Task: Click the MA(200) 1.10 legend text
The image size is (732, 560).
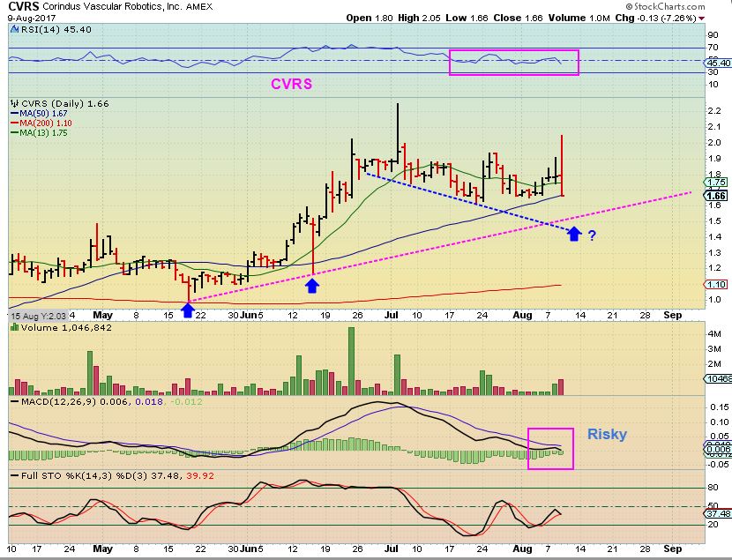Action: (x=46, y=123)
